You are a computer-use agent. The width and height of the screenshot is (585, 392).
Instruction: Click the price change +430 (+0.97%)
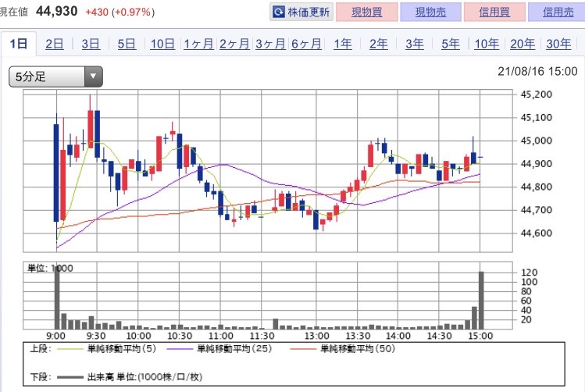click(119, 12)
